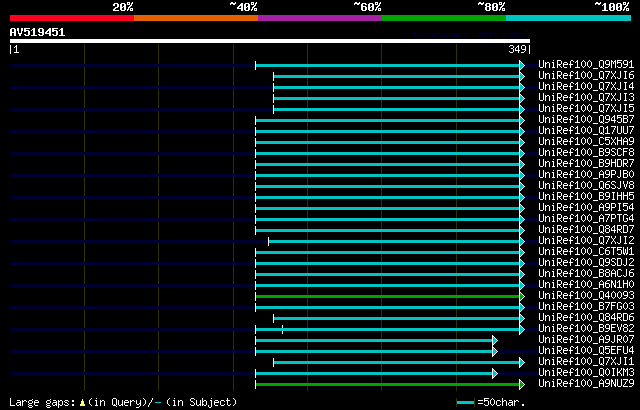The image size is (640, 410).
Task: Click the UniRef100_B9HDR7 entry
Action: pos(586,164)
